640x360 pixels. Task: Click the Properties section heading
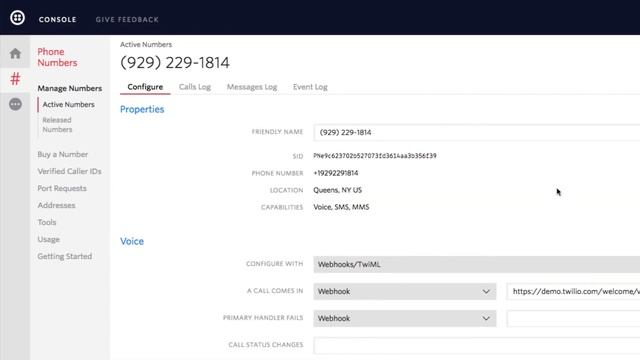[x=142, y=109]
